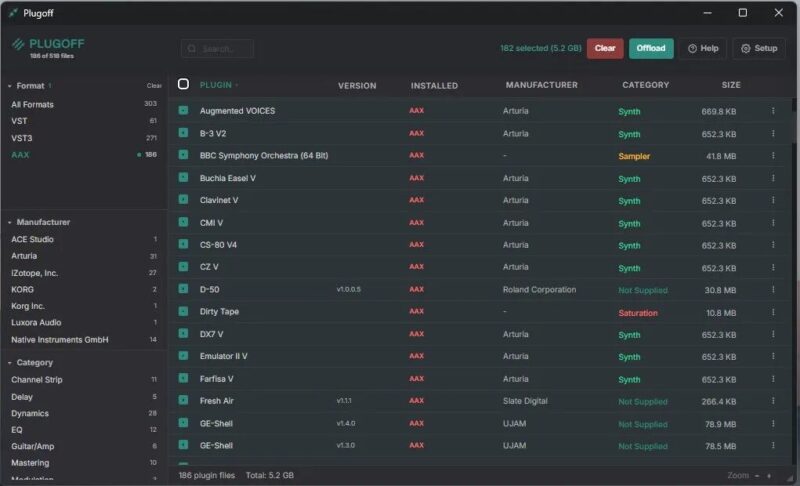Open row options for Clavinet V
The height and width of the screenshot is (486, 800).
click(773, 200)
